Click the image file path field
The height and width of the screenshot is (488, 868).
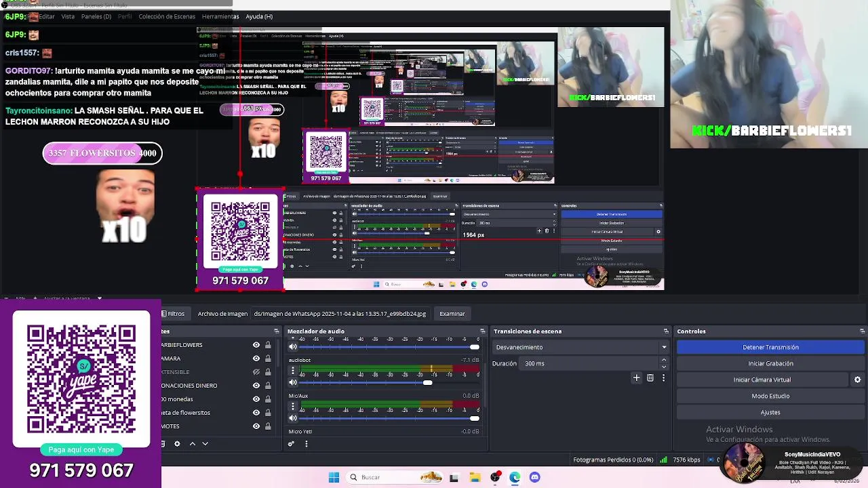point(340,314)
